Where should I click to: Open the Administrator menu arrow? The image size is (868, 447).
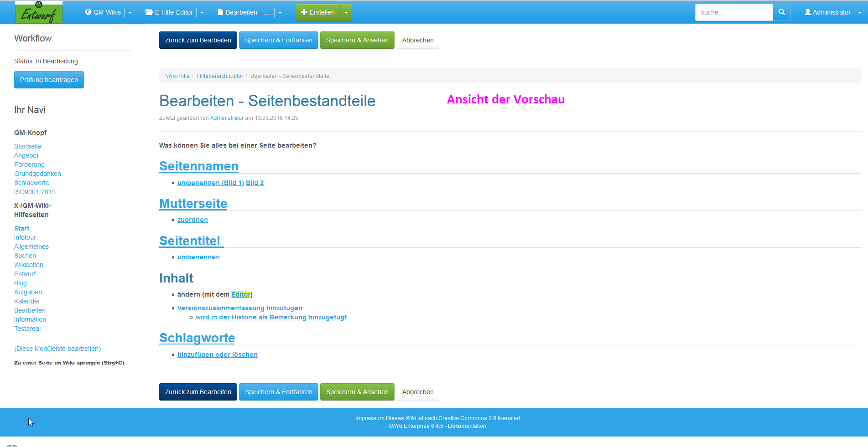pyautogui.click(x=859, y=13)
